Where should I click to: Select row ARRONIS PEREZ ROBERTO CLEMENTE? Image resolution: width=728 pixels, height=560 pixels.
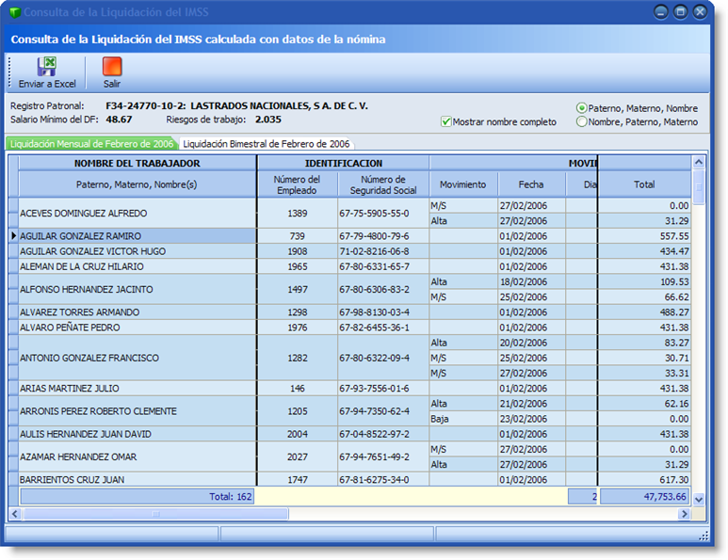coord(137,411)
